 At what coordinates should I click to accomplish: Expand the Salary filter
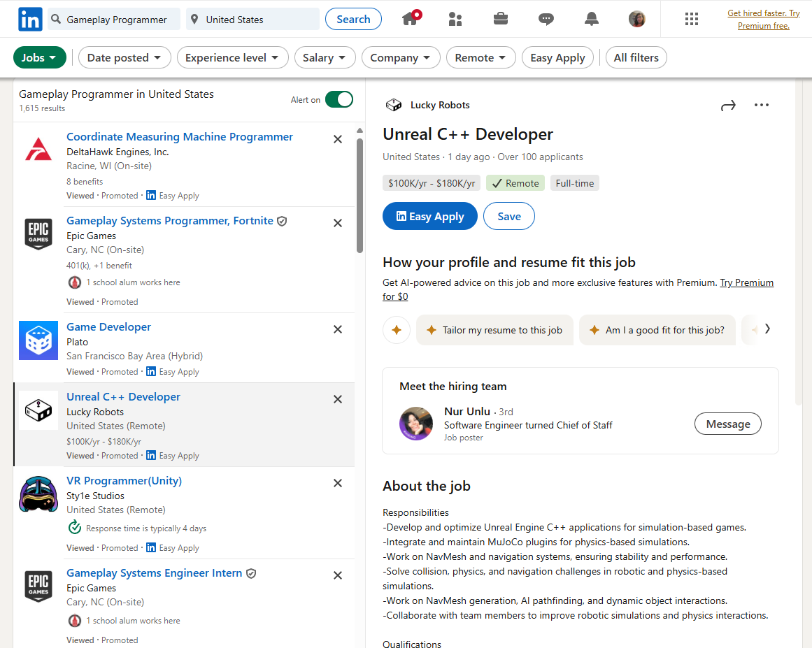[x=325, y=57]
